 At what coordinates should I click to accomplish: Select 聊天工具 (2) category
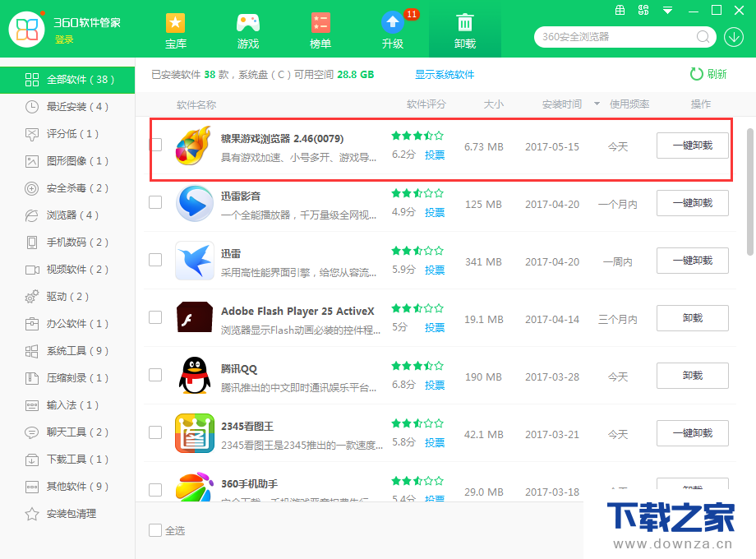pos(67,432)
